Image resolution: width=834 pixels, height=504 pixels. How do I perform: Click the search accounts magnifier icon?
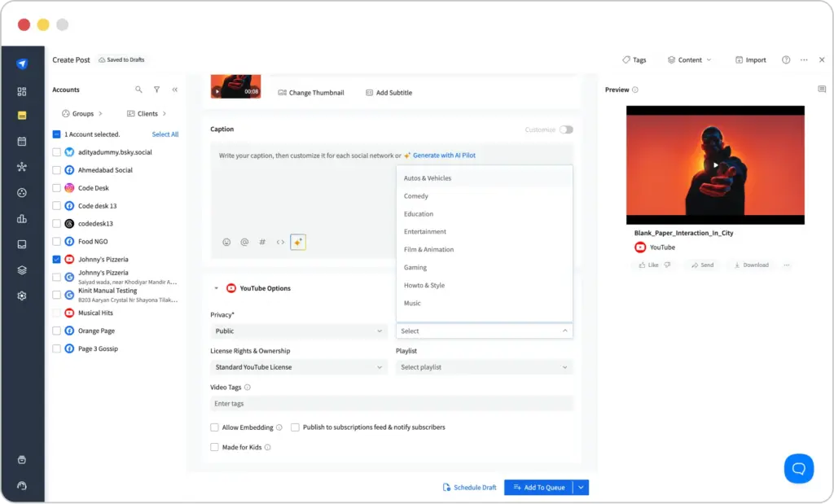click(138, 90)
